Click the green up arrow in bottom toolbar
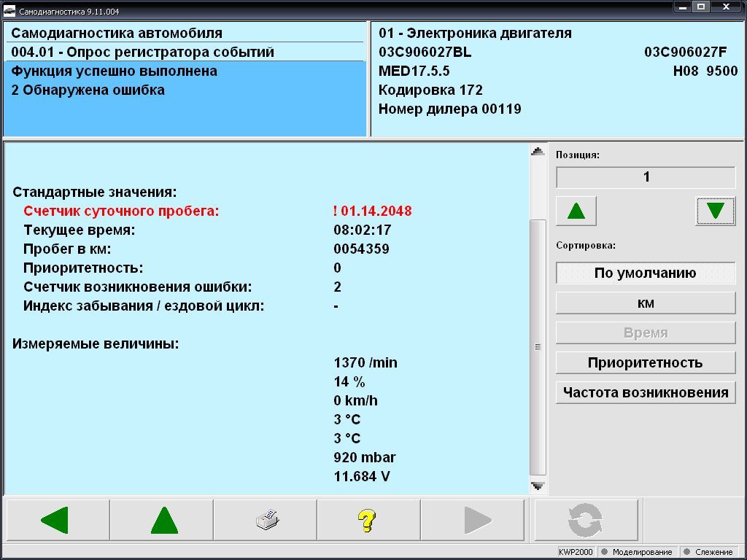 162,520
